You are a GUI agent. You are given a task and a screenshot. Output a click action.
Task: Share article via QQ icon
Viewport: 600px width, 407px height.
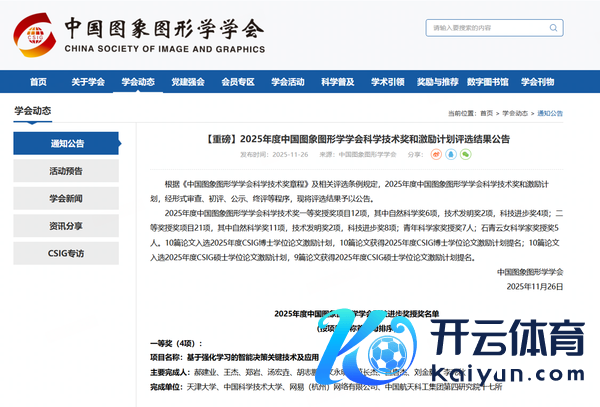coord(450,155)
